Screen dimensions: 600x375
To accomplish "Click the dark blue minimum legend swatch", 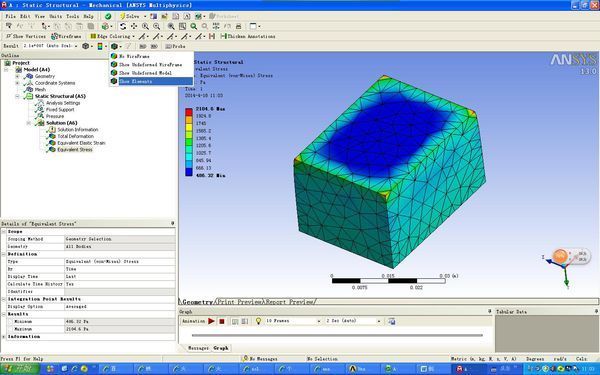I will coord(189,172).
